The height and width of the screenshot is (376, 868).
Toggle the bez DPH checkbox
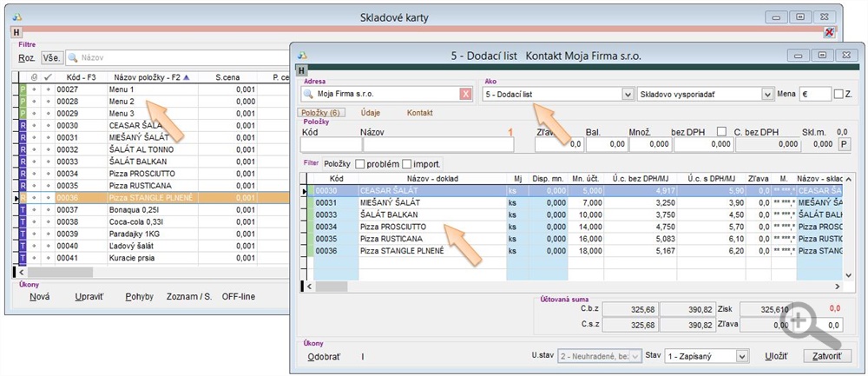(721, 132)
